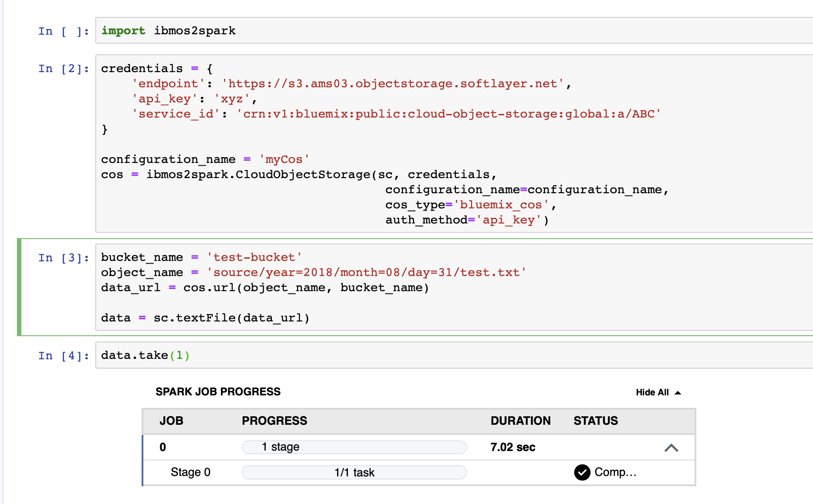Click the PROGRESS column header
813x504 pixels.
pyautogui.click(x=274, y=421)
